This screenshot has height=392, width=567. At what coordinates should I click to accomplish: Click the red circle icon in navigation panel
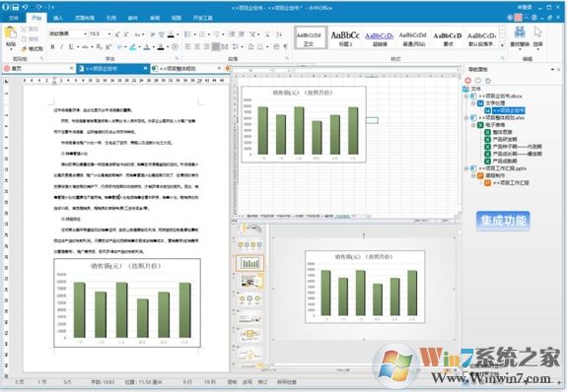point(468,80)
